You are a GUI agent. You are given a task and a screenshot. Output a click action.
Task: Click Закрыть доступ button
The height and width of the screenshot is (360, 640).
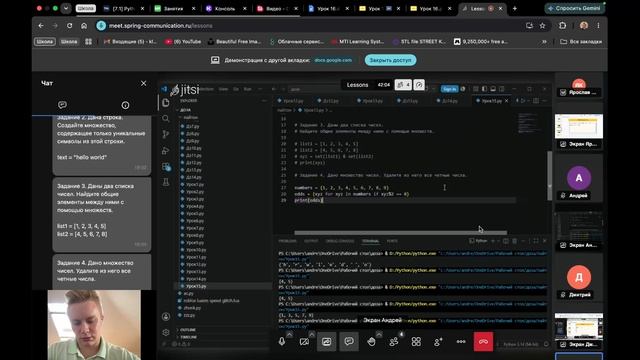[x=391, y=60]
